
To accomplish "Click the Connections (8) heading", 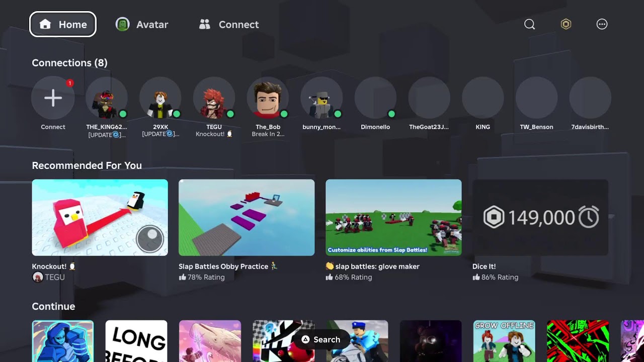I will click(x=69, y=63).
